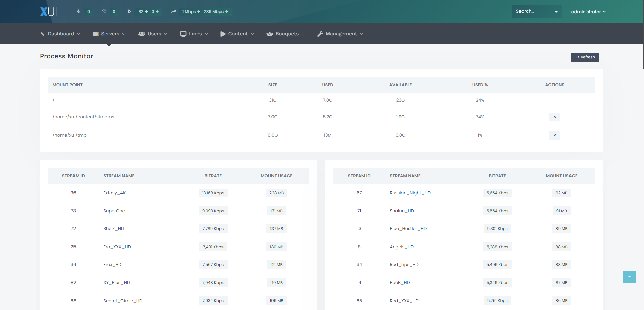
Task: Click the Users group icon
Action: pos(142,34)
